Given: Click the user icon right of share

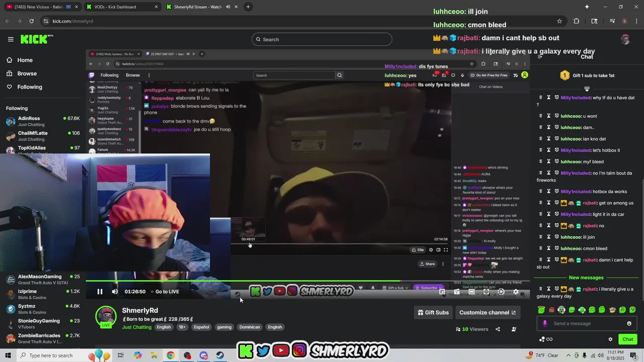Looking at the screenshot, I should point(514,329).
